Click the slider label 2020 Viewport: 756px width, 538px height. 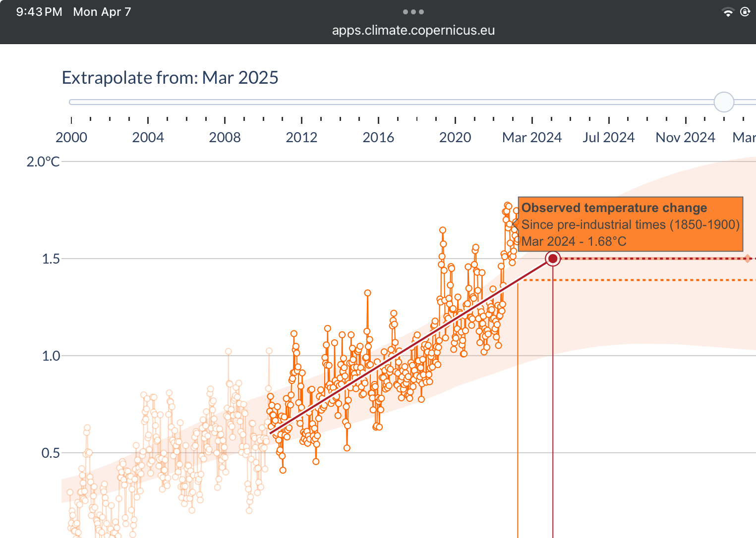(x=455, y=137)
